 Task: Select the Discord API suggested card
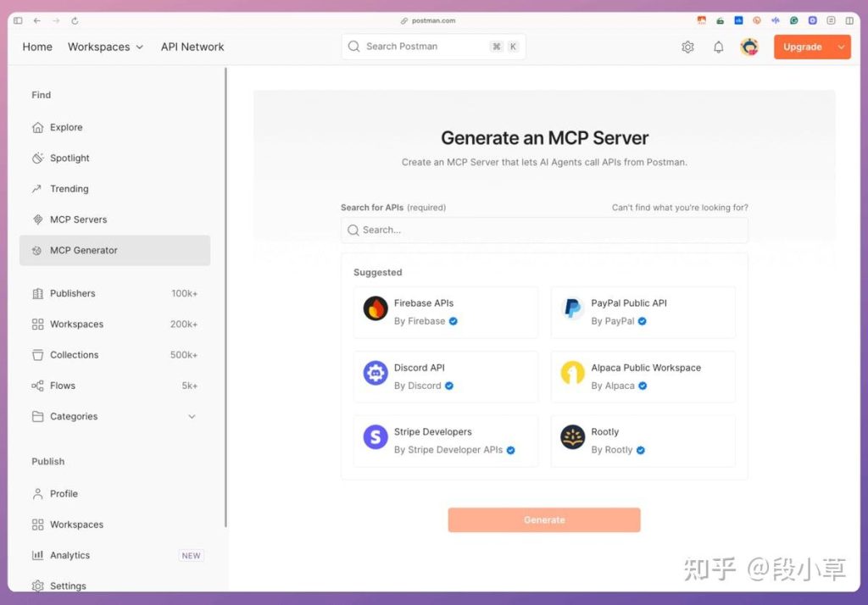pyautogui.click(x=445, y=376)
